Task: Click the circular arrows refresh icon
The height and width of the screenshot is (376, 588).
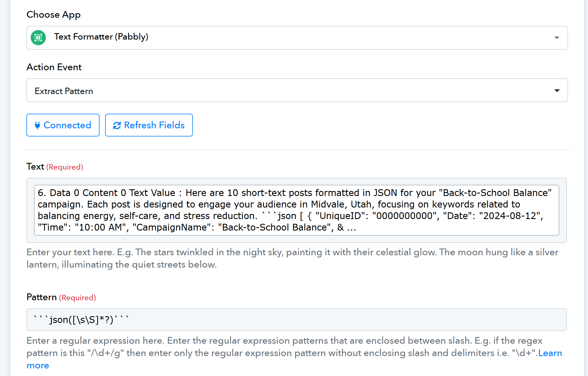Action: 117,126
